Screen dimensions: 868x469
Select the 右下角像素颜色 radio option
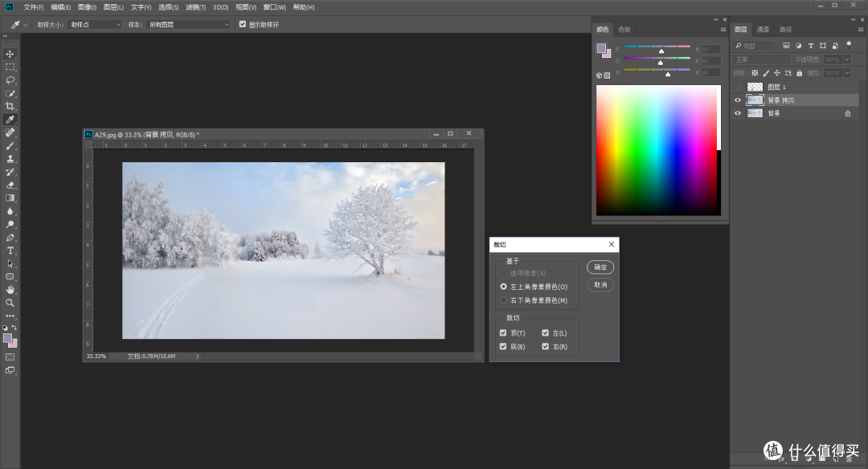pos(503,300)
